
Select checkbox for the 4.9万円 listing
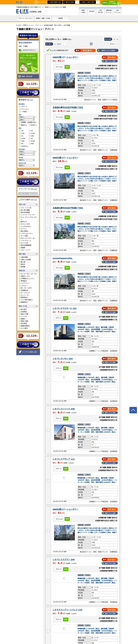click(48, 129)
